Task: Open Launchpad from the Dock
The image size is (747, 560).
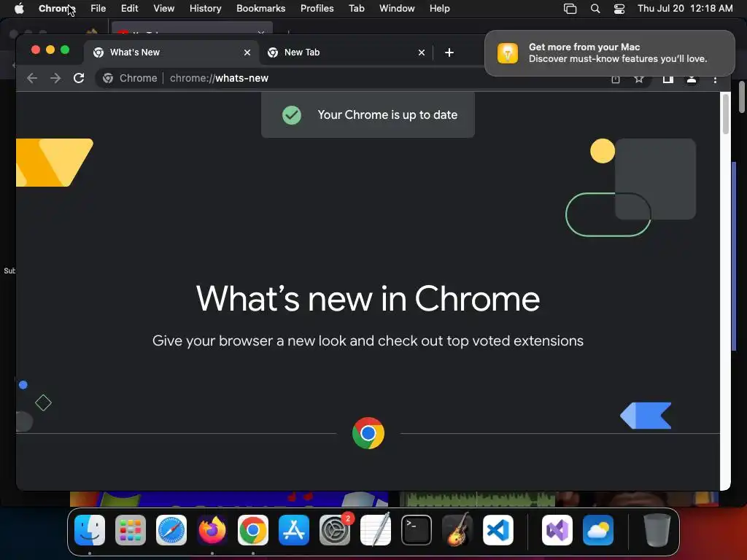Action: tap(131, 530)
